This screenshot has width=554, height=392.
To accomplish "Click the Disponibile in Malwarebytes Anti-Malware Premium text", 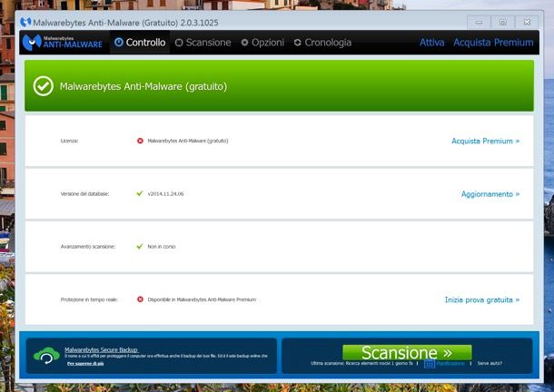I will point(202,299).
